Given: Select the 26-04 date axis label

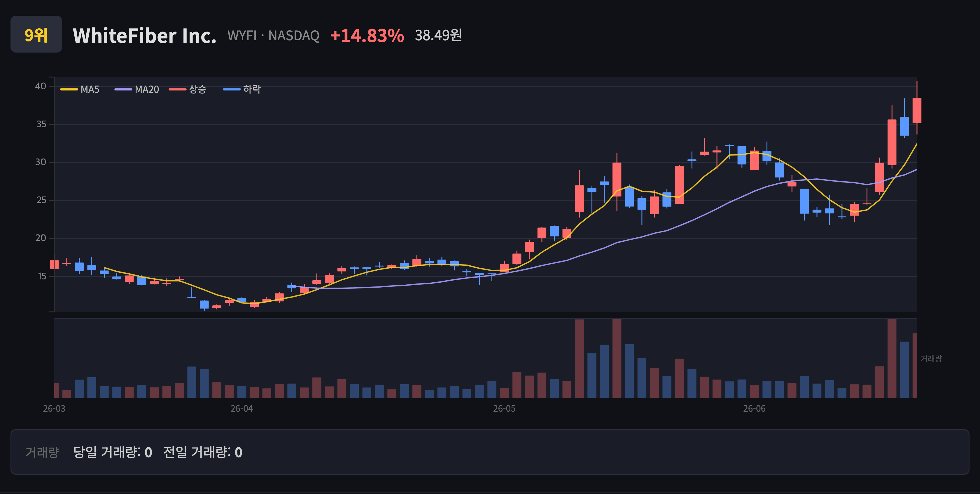Looking at the screenshot, I should tap(242, 409).
